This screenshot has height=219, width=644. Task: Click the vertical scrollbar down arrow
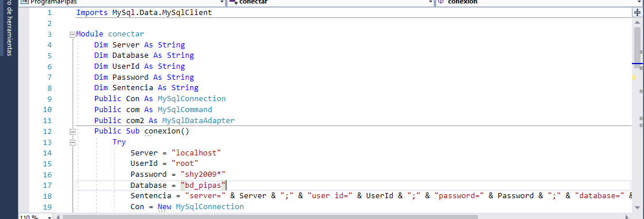click(637, 209)
